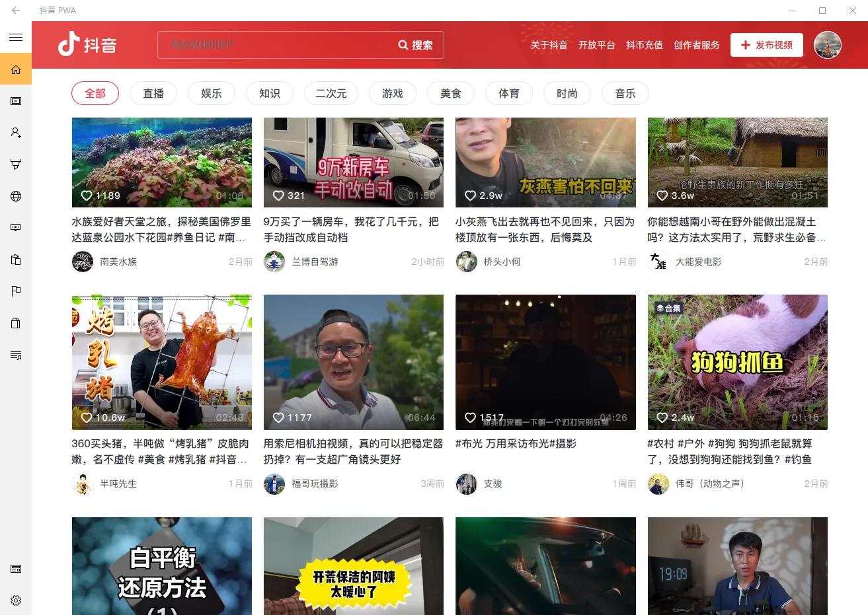Open the settings gear at bottom left

(15, 600)
